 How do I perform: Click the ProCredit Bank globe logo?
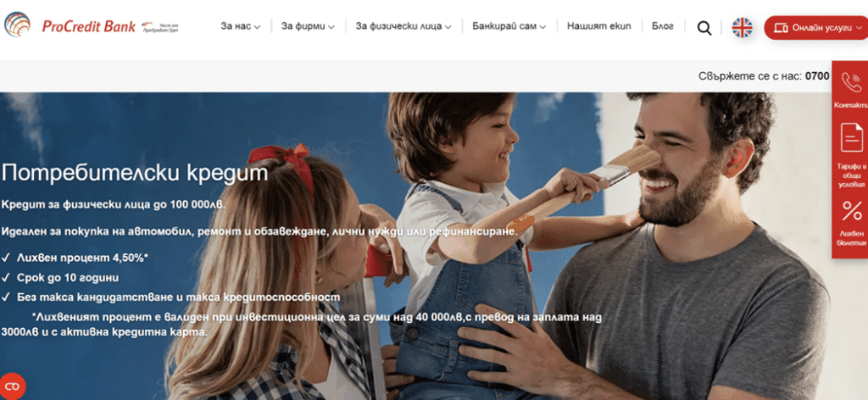point(17,25)
